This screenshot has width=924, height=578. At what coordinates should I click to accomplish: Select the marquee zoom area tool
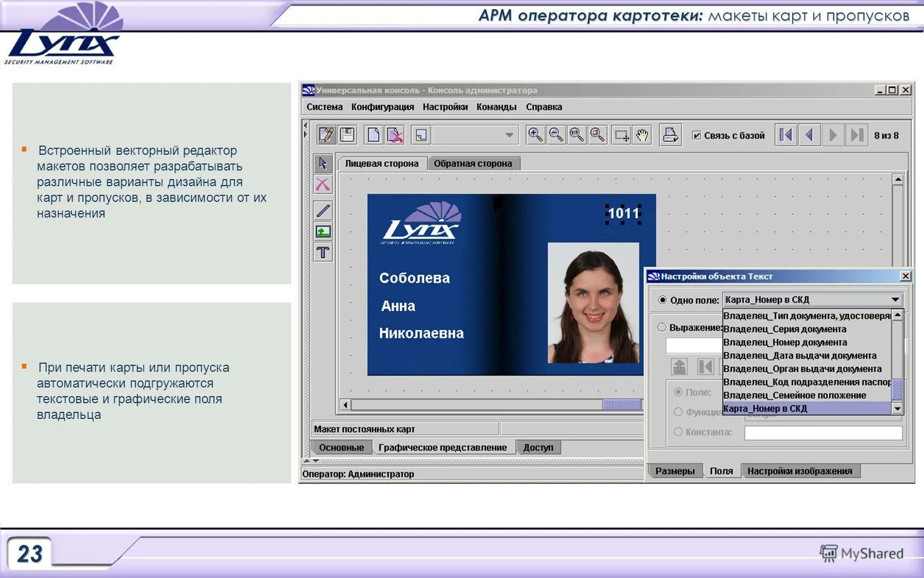(x=621, y=135)
